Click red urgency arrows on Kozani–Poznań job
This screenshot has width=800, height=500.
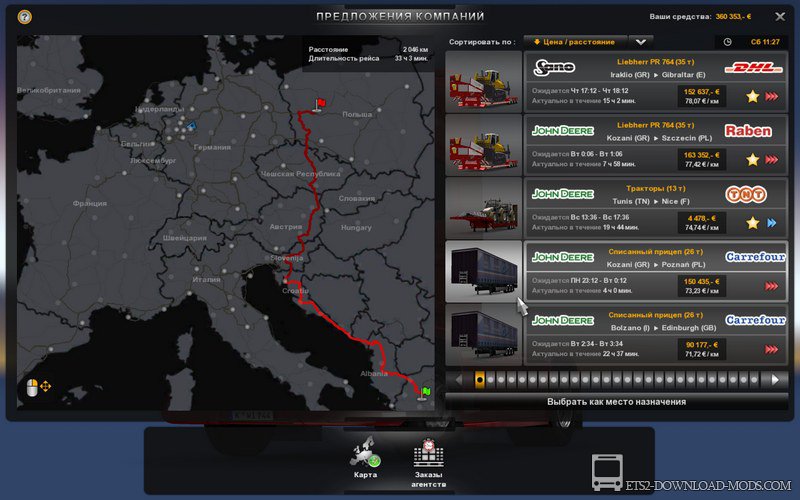[772, 286]
